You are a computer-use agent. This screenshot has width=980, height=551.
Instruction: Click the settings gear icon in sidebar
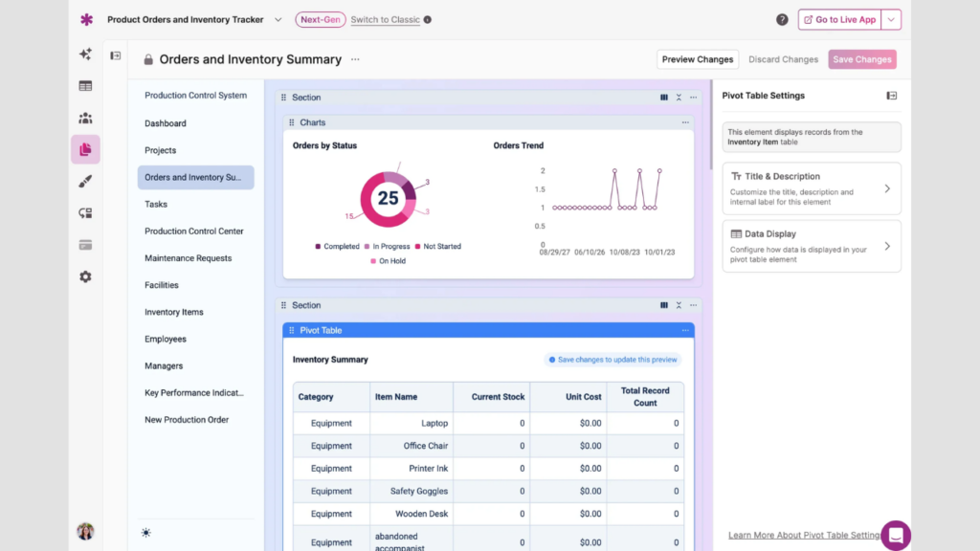click(85, 276)
